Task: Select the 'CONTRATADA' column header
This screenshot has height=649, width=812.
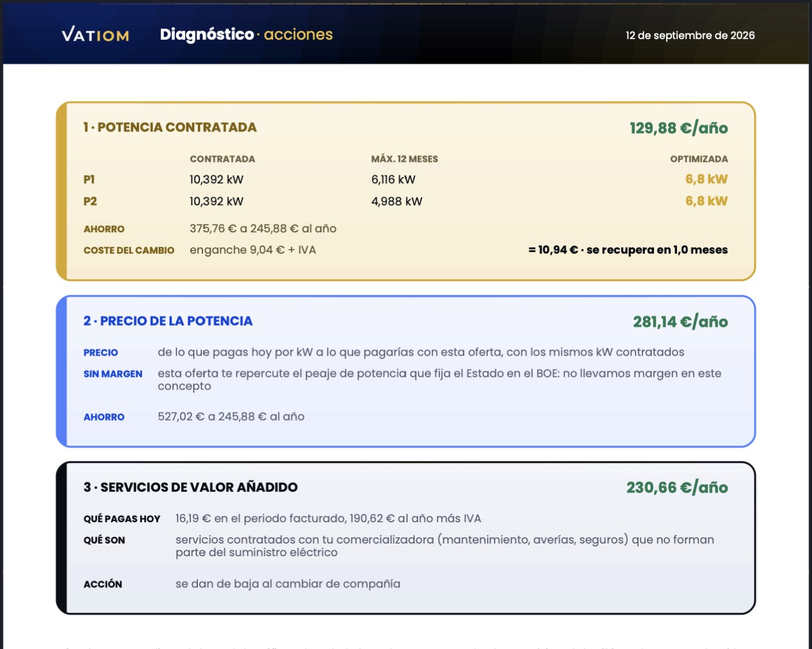Action: 223,159
